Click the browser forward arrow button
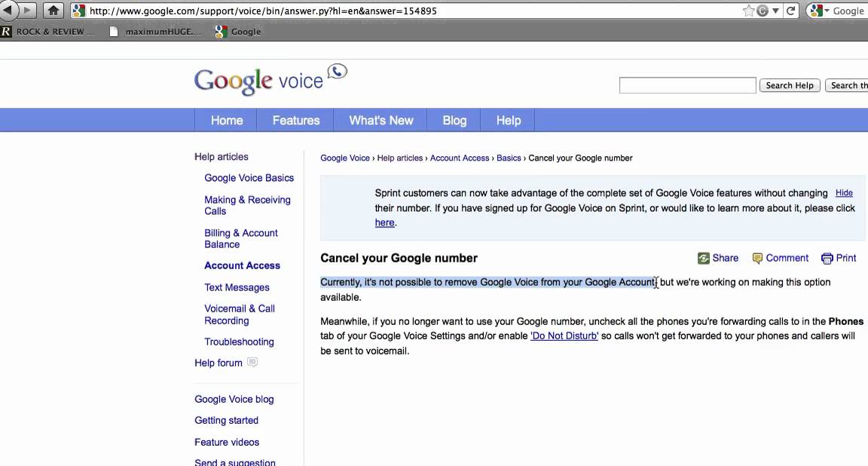Viewport: 868px width, 466px height. [x=27, y=10]
